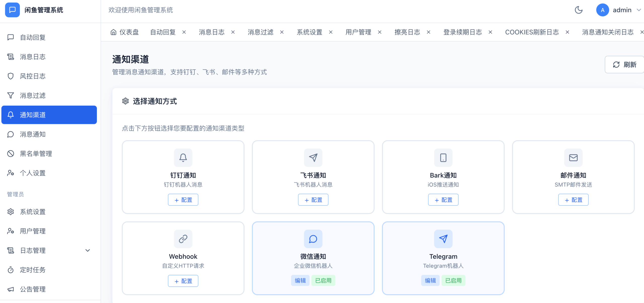Switch to the 系统设置 tab
This screenshot has width=644, height=303.
309,32
